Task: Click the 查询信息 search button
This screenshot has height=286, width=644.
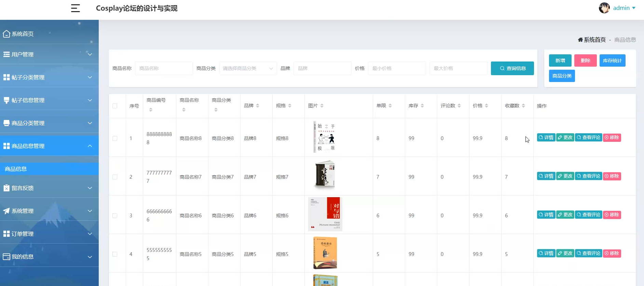Action: [512, 68]
